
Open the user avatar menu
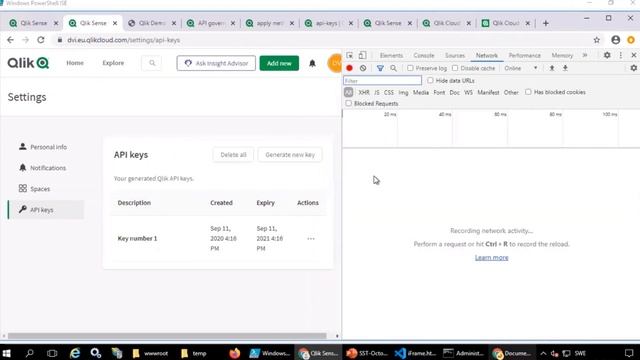coord(335,63)
